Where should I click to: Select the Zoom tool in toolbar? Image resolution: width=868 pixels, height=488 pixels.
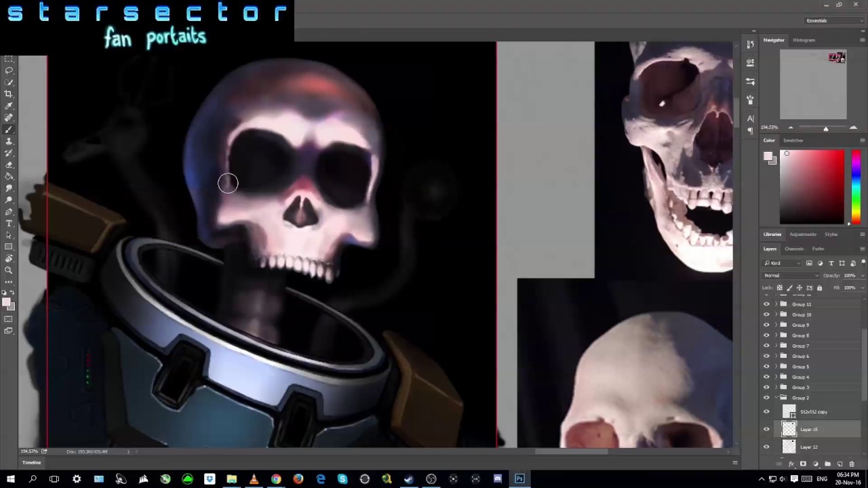(x=9, y=270)
